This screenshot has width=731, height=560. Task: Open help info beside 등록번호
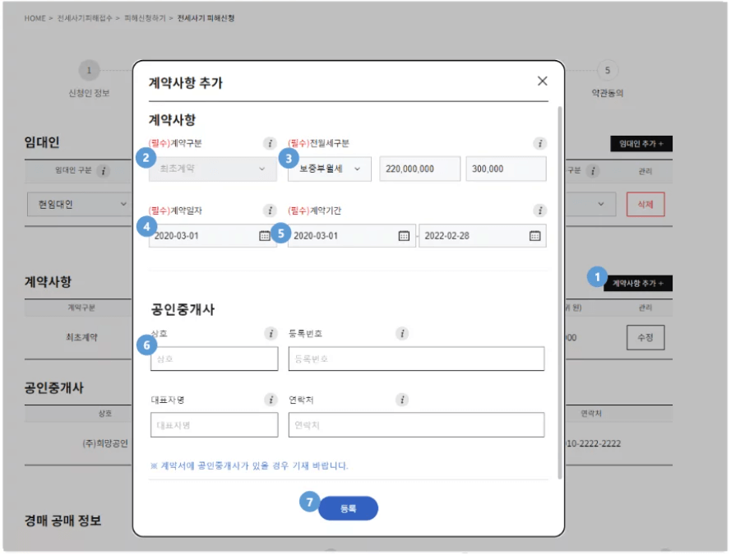tap(401, 334)
